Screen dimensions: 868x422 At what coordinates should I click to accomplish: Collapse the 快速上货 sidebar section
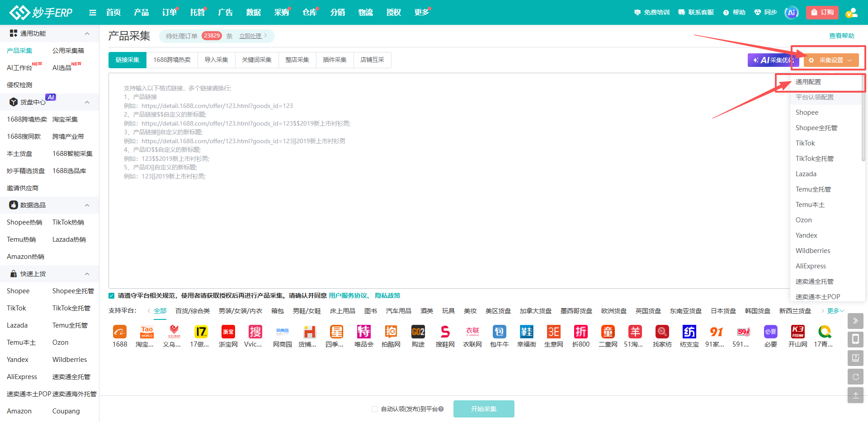pyautogui.click(x=87, y=274)
